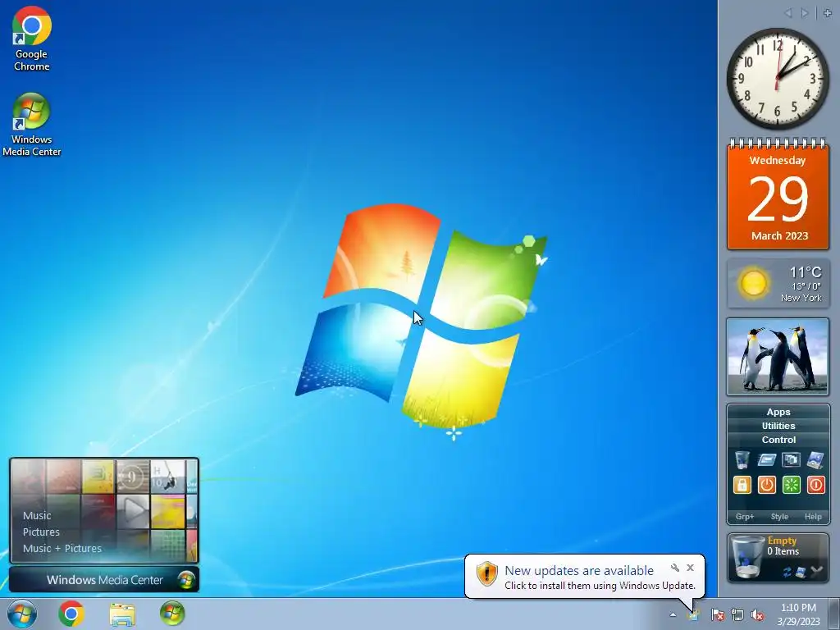Click the calendar gadget showing 29

click(x=778, y=194)
